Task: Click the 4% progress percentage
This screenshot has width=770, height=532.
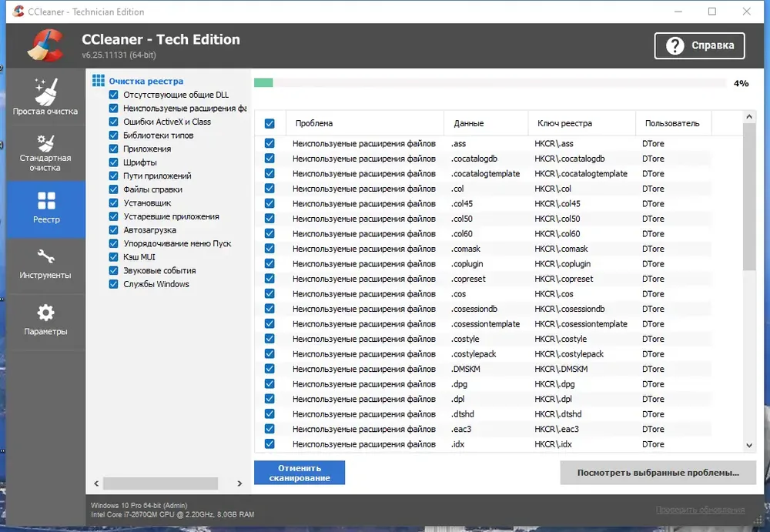Action: click(x=741, y=83)
